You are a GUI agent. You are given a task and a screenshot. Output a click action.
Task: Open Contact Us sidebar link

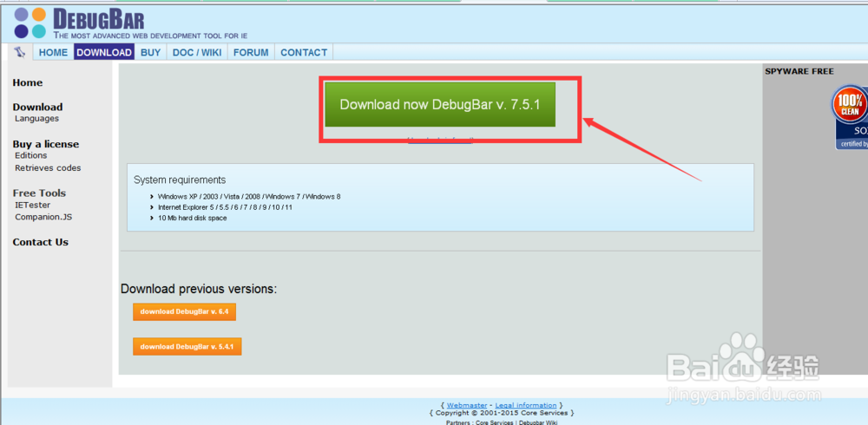[x=41, y=242]
